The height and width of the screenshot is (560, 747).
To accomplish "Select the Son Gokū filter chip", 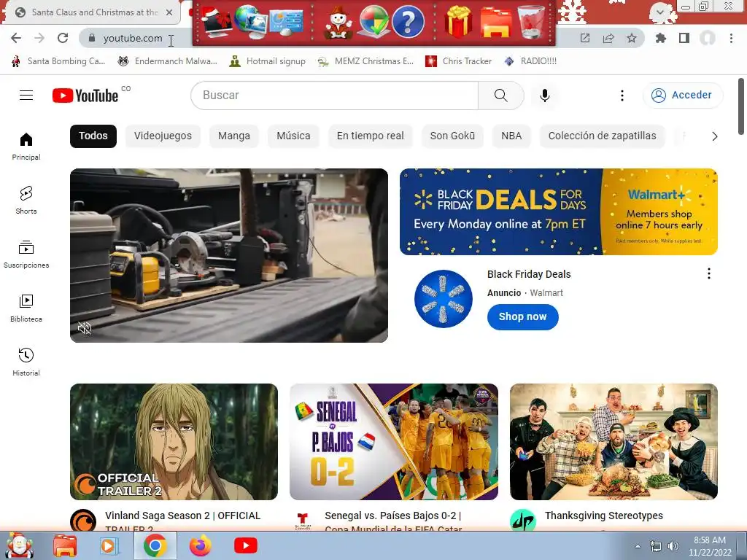I will tap(452, 136).
